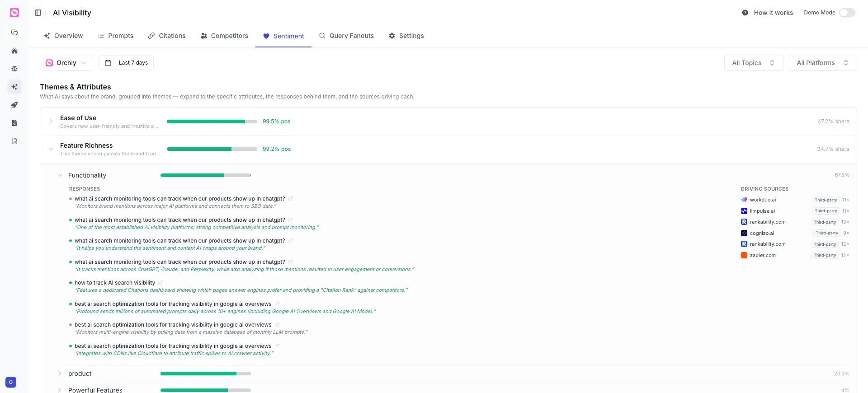
Task: Switch to the Competitors tab
Action: pyautogui.click(x=224, y=36)
